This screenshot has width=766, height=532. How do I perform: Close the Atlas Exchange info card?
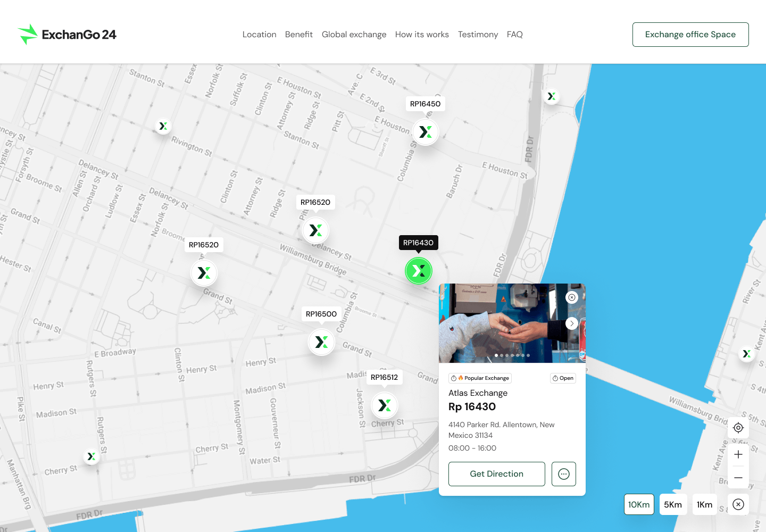pos(572,297)
